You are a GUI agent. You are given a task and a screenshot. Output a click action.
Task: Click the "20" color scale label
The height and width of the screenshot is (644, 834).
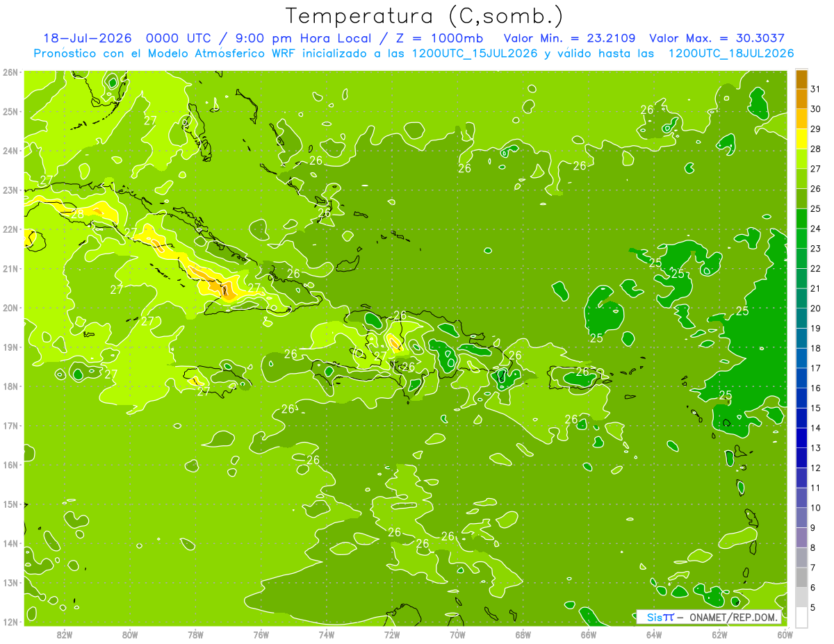(816, 308)
